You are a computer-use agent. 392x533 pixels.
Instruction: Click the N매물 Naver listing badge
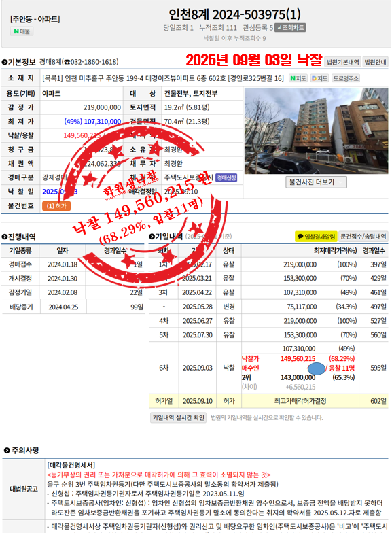tap(22, 31)
